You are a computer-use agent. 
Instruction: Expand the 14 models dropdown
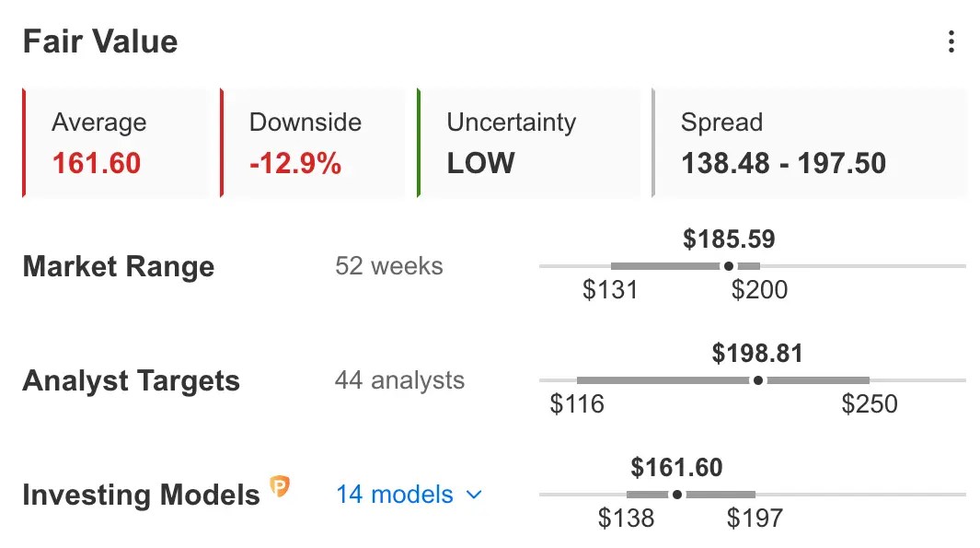(409, 495)
